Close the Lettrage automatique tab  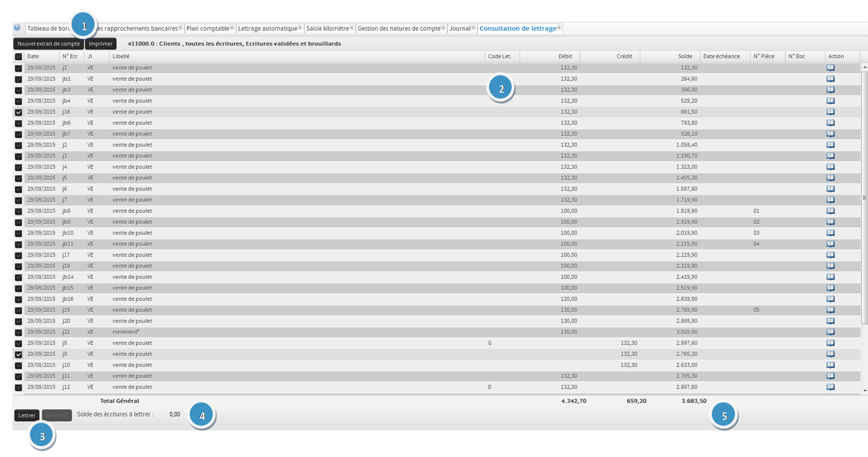(x=300, y=28)
